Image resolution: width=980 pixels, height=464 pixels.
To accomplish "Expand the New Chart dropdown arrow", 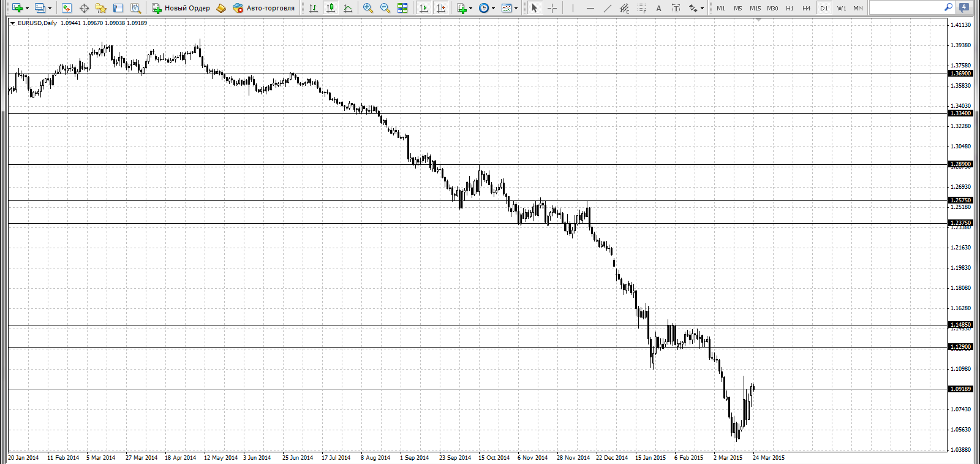I will pos(27,9).
